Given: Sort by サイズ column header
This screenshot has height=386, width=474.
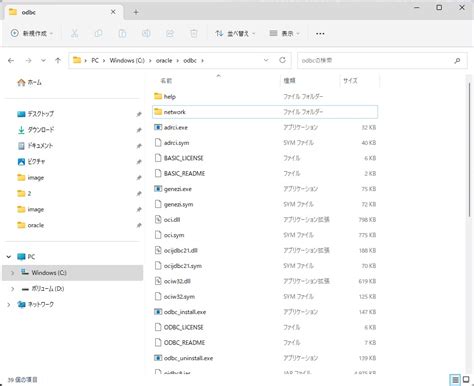Looking at the screenshot, I should click(350, 81).
